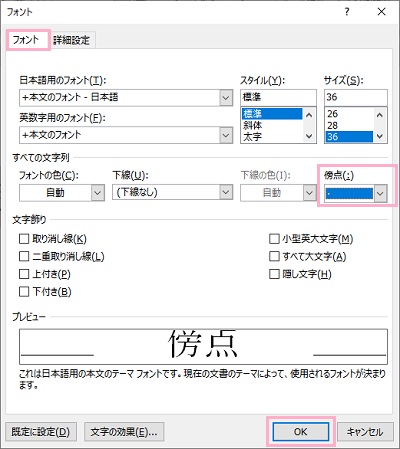Image resolution: width=400 pixels, height=449 pixels.
Task: Toggle the 上付き checkbox
Action: point(24,274)
